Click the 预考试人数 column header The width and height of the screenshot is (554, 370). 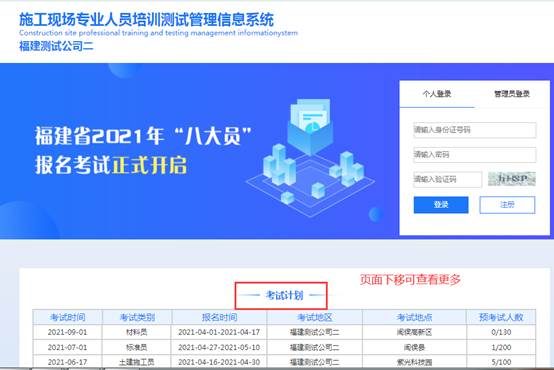click(x=501, y=317)
